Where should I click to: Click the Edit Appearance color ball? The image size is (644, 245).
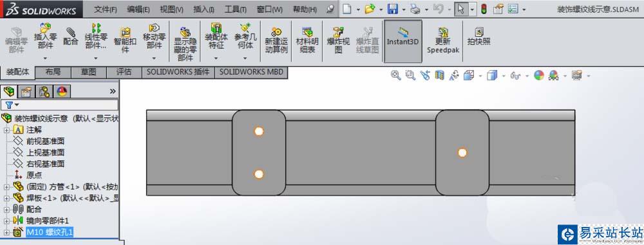[x=539, y=75]
